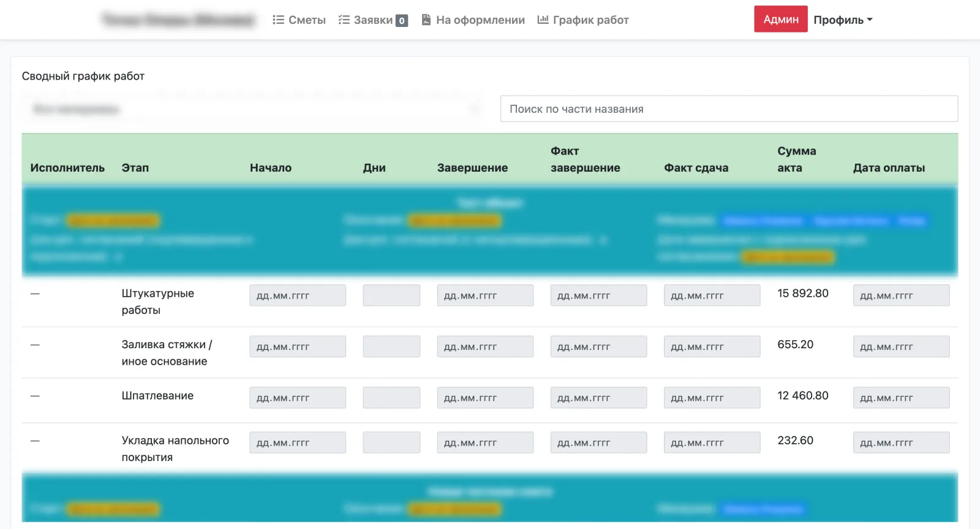Image resolution: width=980 pixels, height=529 pixels.
Task: Set Завершение date for Штукатурные работы
Action: point(485,295)
